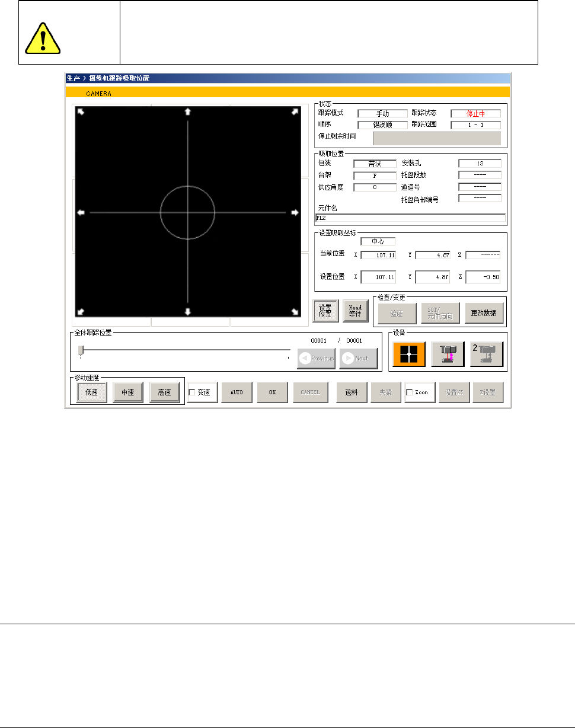Click the down arrow in camera view

[x=188, y=312]
